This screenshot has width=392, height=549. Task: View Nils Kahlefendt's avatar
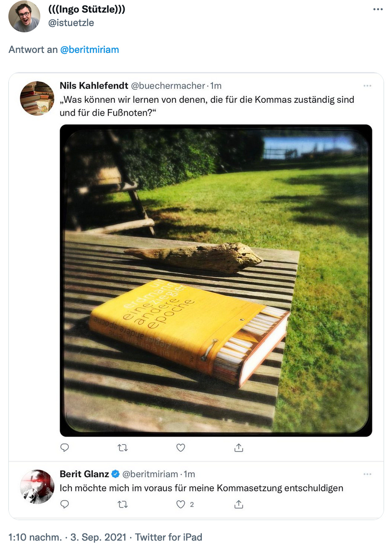[x=37, y=98]
